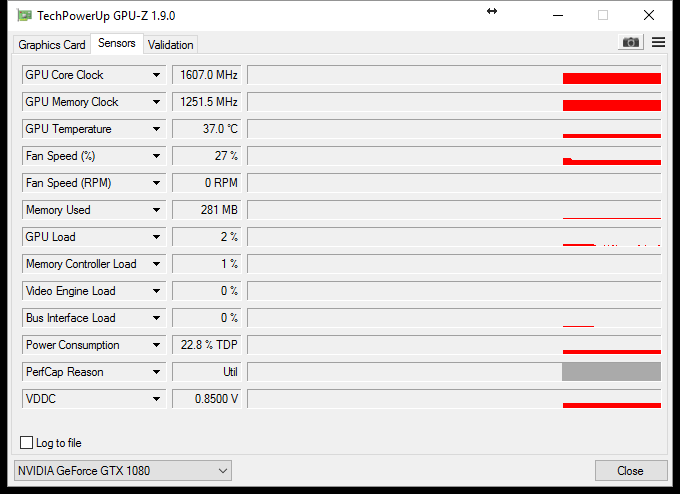Screen dimensions: 680x494
Task: Click the GPU-Z app icon in title bar
Action: [x=23, y=15]
